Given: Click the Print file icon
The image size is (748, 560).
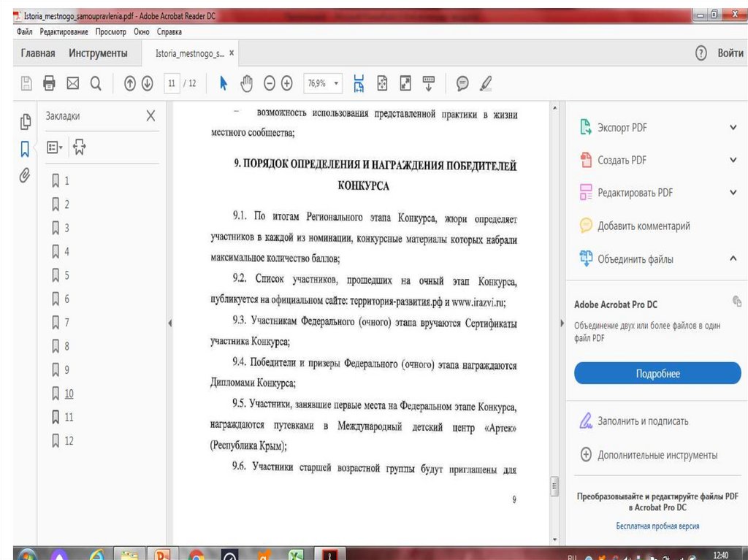Looking at the screenshot, I should click(x=50, y=84).
